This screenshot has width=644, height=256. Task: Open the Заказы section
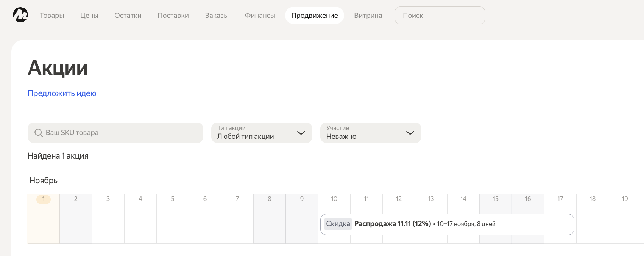(x=217, y=16)
